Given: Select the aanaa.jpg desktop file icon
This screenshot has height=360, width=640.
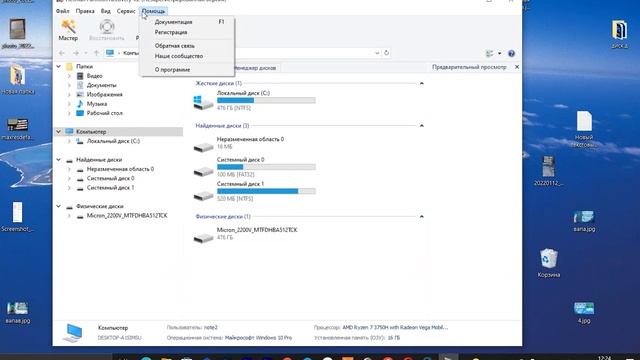Looking at the screenshot, I should [x=18, y=308].
